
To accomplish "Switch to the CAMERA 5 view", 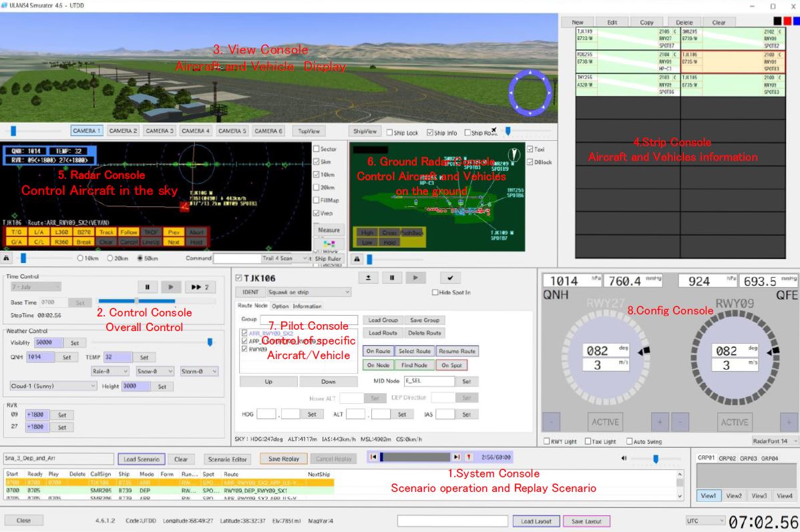I will coord(232,131).
